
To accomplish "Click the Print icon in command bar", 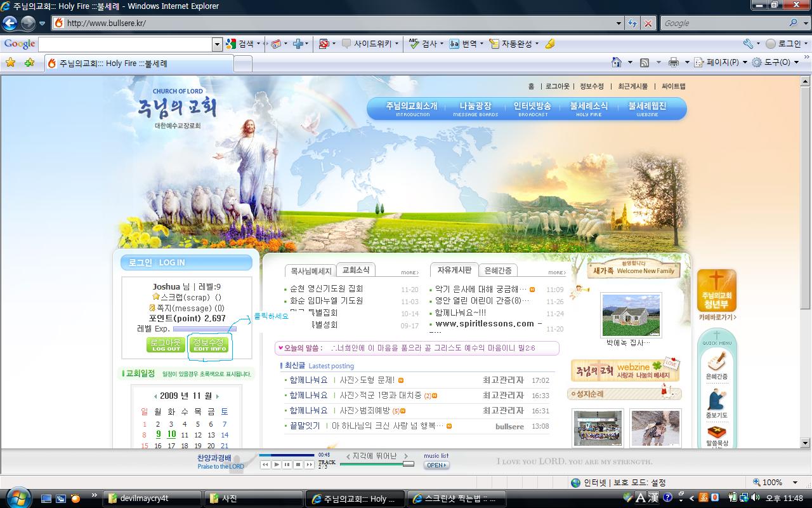I will click(673, 62).
